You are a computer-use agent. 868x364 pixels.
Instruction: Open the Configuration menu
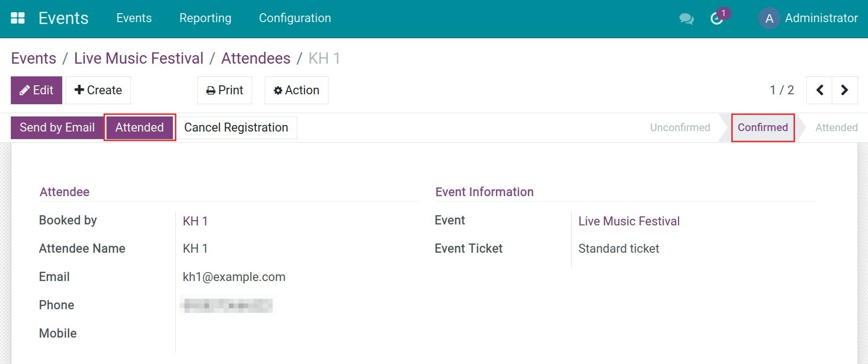click(x=295, y=18)
